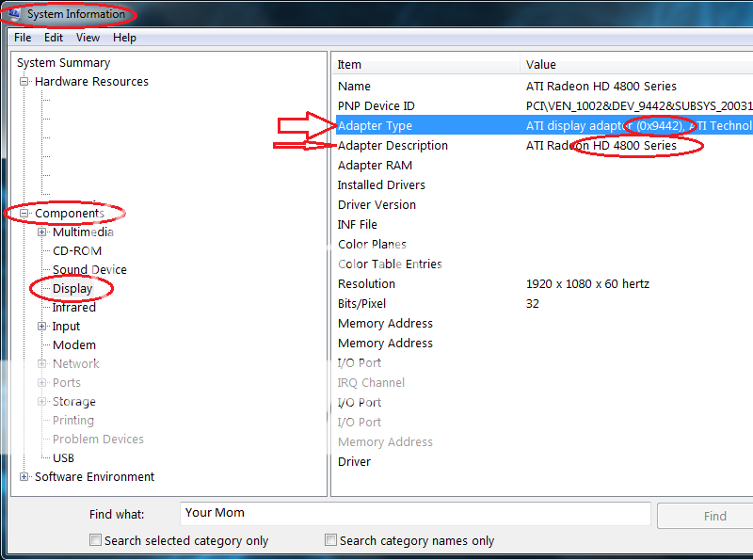
Task: Select Modem in the tree
Action: [74, 344]
